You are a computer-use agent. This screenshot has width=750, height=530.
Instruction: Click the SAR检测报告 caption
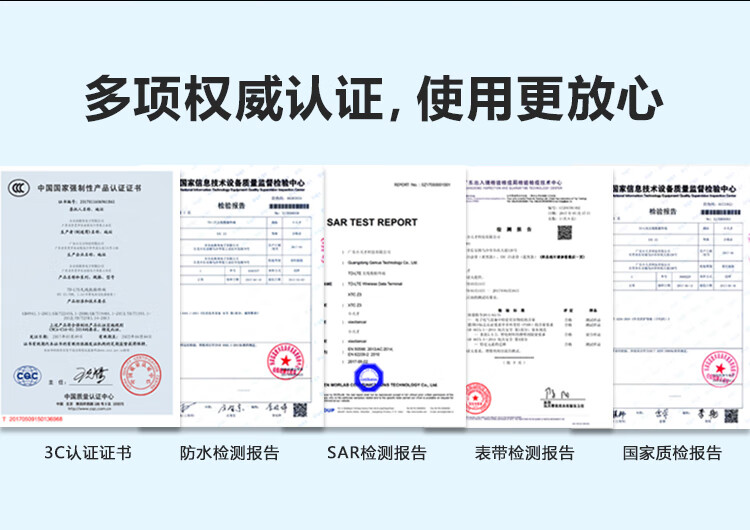point(376,453)
